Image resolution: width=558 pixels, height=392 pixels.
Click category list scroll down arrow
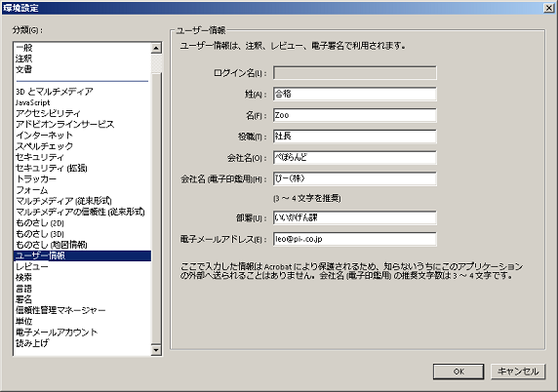coord(156,350)
